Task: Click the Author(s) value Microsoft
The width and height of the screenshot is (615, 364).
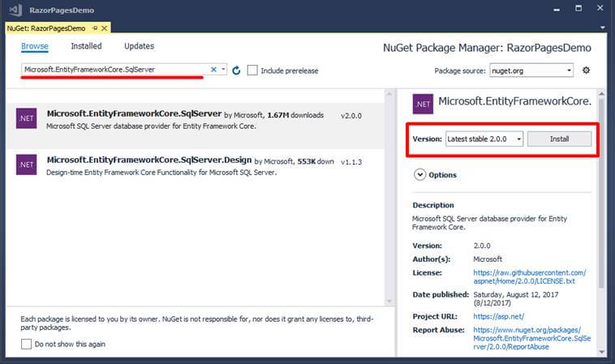Action: (x=488, y=259)
